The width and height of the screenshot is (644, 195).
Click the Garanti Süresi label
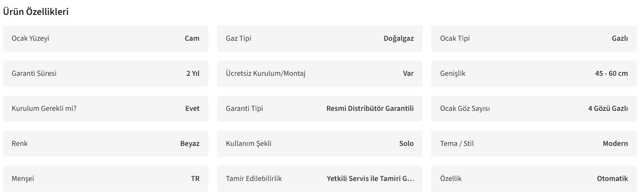click(34, 73)
